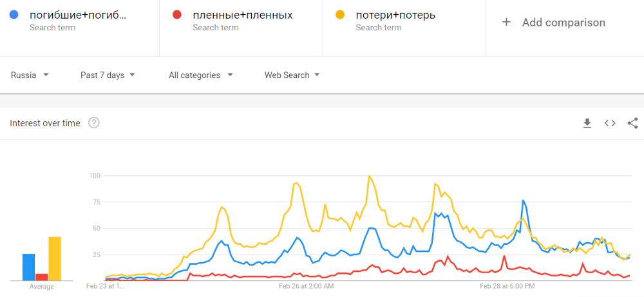Click the blue average bar
This screenshot has width=644, height=297.
(x=29, y=267)
